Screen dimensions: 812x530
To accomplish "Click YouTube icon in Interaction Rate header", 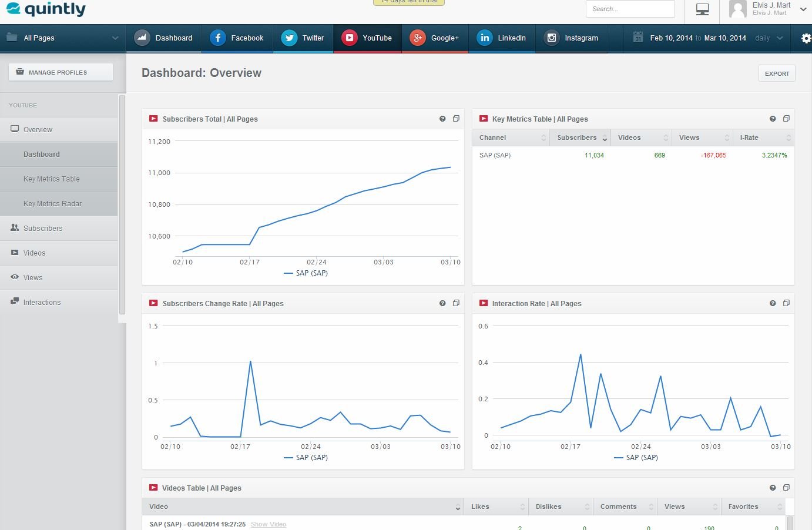I will click(484, 303).
